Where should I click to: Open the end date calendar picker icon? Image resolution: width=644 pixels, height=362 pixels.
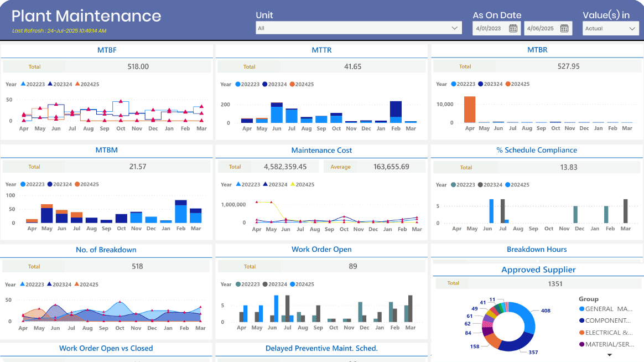(564, 28)
